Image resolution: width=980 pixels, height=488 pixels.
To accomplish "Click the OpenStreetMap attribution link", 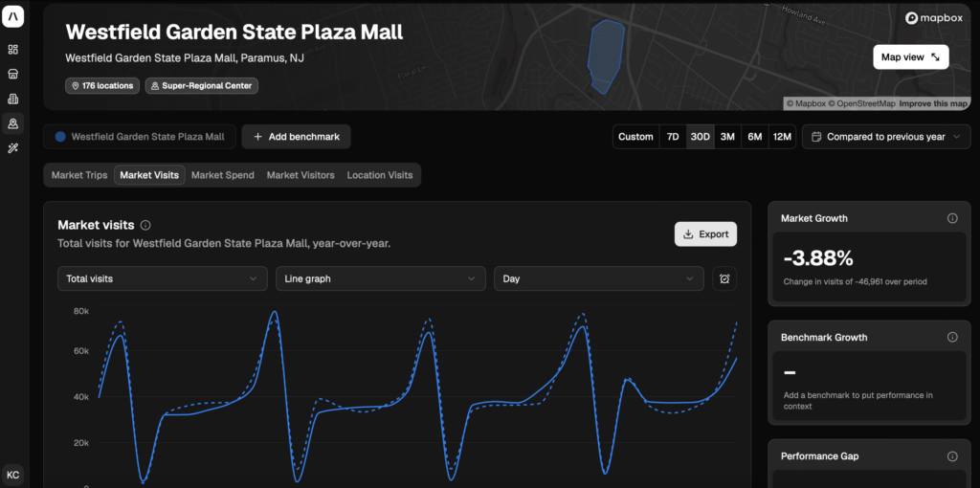I will click(862, 103).
